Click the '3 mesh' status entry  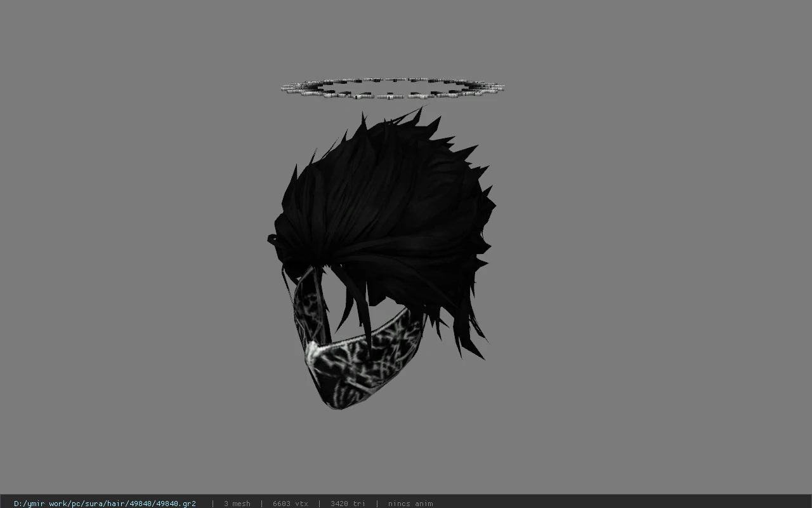(x=237, y=504)
